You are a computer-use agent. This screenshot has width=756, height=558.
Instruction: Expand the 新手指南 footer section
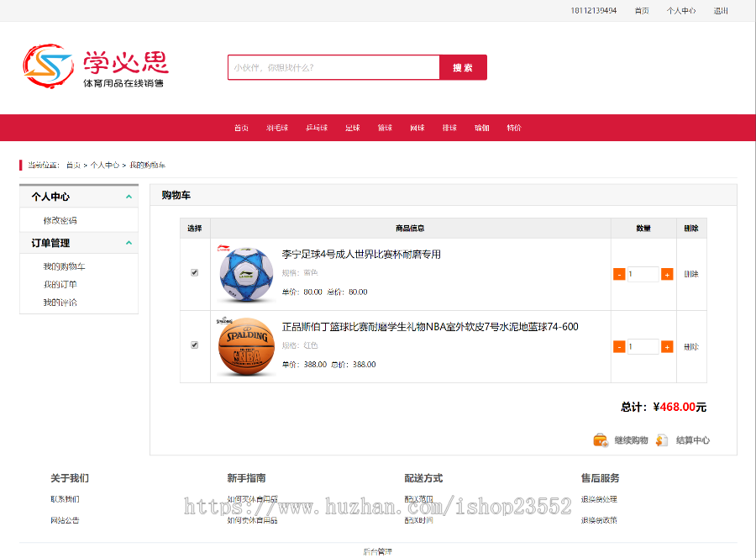tap(245, 477)
